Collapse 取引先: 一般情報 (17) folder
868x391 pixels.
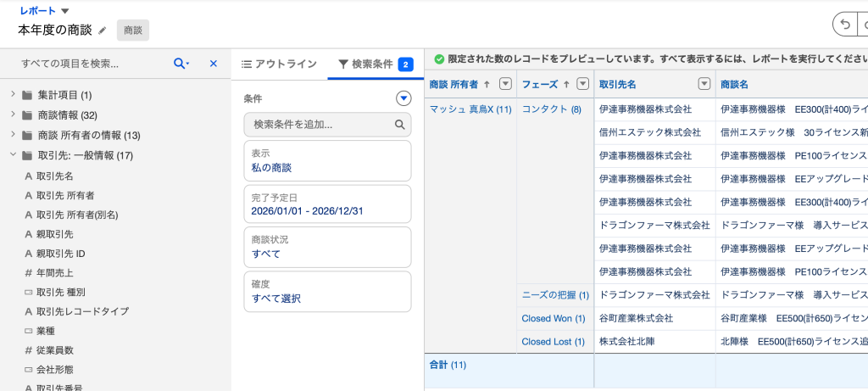13,155
